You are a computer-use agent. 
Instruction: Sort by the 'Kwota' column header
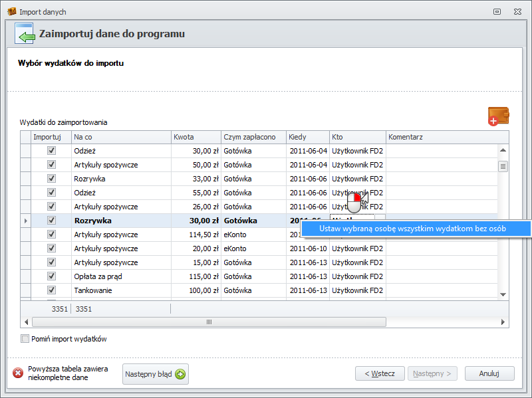(196, 137)
